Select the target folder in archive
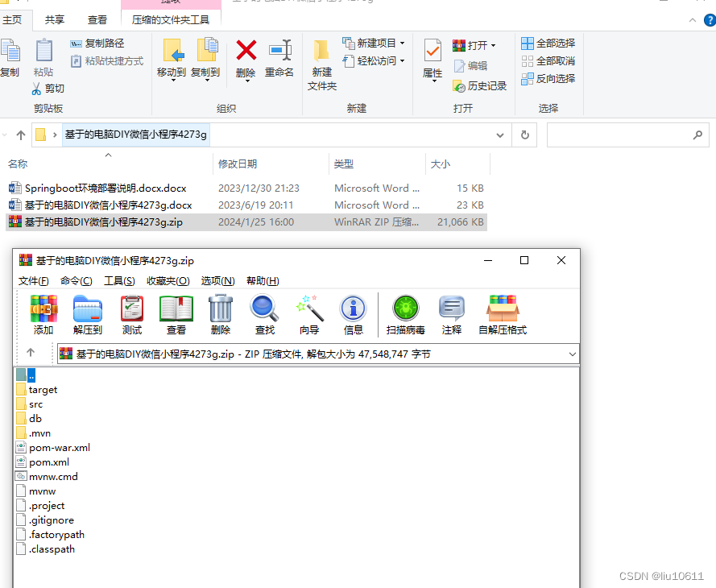The width and height of the screenshot is (716, 588). [x=36, y=390]
